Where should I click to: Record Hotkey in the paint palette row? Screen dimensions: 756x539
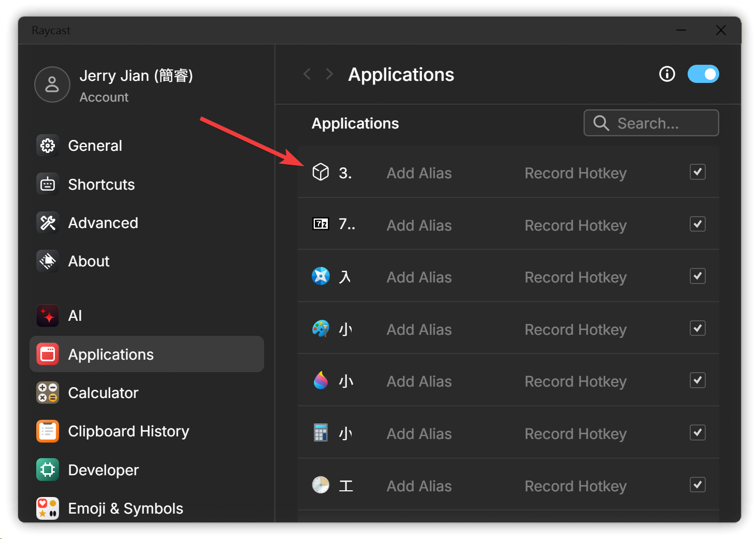(x=576, y=330)
